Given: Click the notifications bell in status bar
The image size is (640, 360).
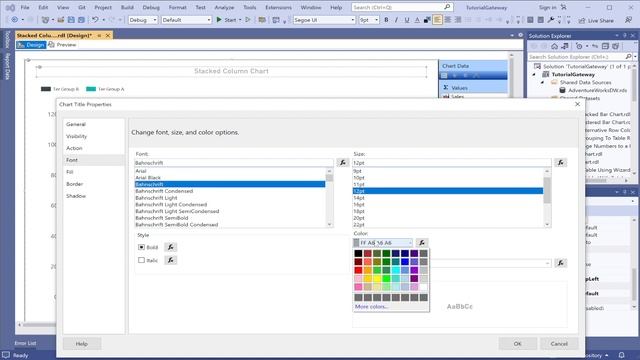Looking at the screenshot, I should [621, 355].
